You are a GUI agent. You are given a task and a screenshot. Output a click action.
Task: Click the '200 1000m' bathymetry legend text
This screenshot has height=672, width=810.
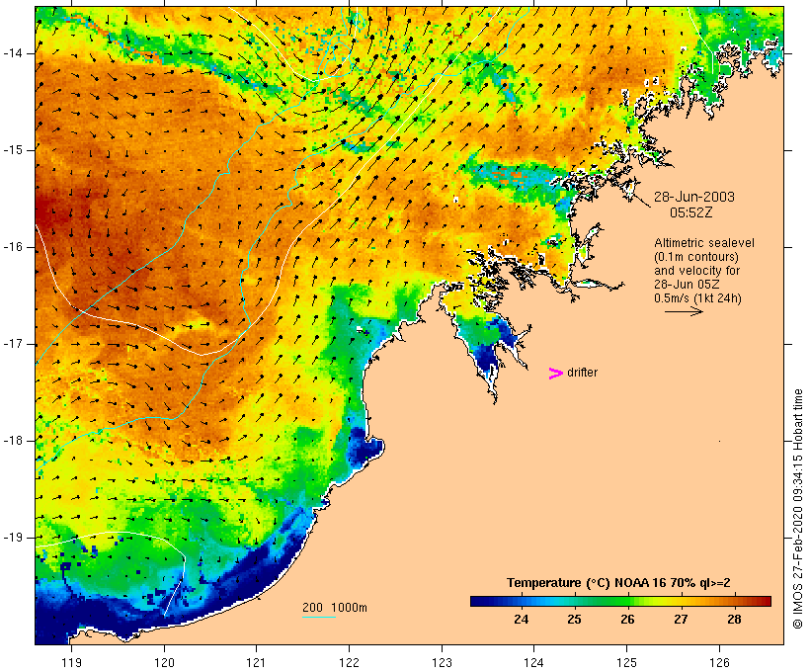coord(335,608)
